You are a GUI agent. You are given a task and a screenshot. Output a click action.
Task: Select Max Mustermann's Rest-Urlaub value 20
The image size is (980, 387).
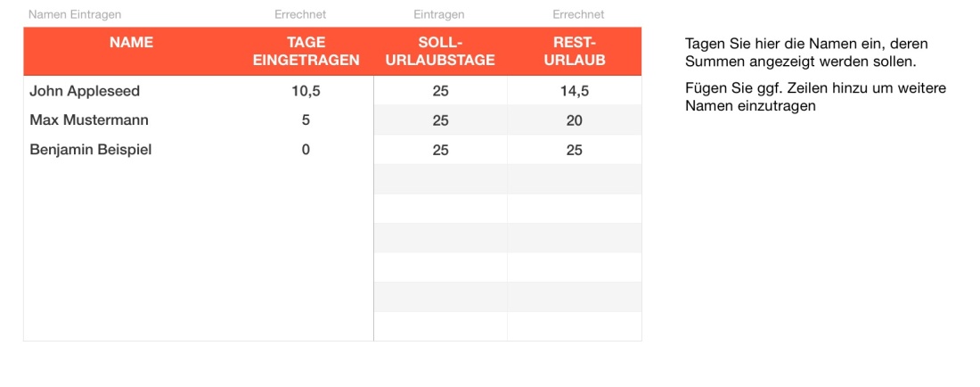click(575, 120)
